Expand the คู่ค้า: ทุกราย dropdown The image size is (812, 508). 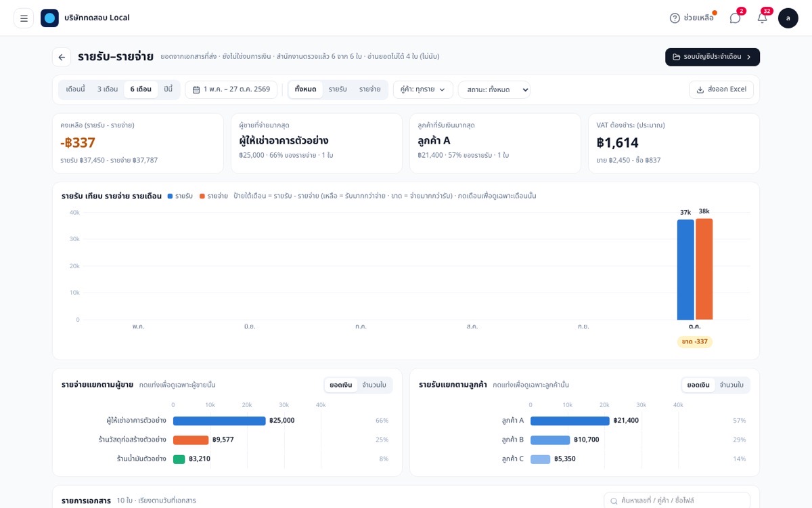[x=423, y=89]
